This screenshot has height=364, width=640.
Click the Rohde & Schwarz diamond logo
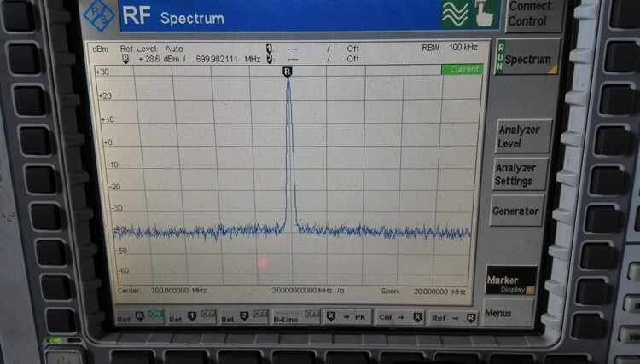coord(99,14)
